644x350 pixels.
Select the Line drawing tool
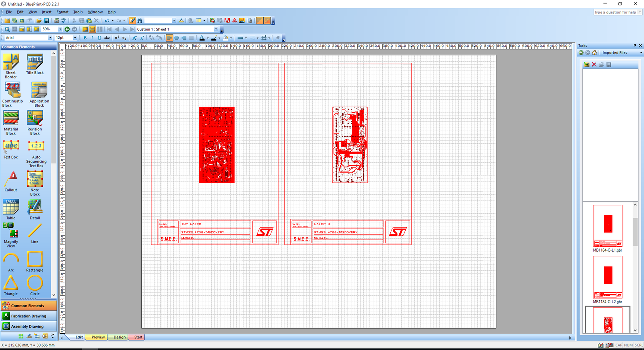(35, 233)
